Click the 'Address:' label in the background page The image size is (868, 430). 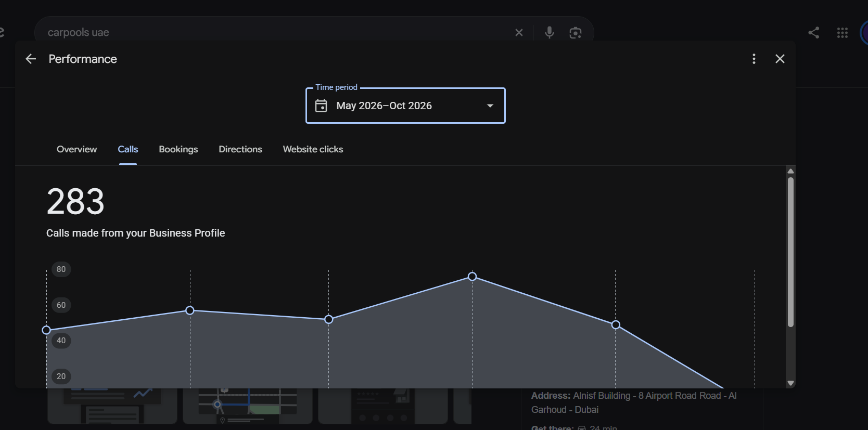[x=551, y=396]
